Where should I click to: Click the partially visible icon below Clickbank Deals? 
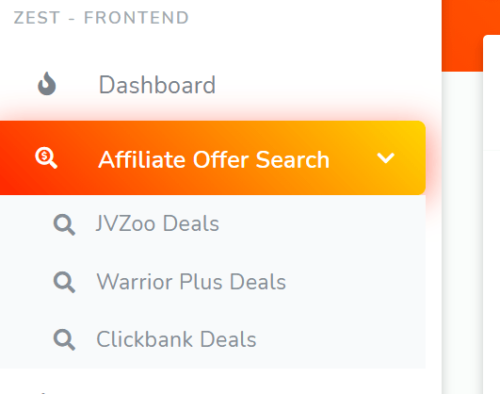pyautogui.click(x=43, y=393)
